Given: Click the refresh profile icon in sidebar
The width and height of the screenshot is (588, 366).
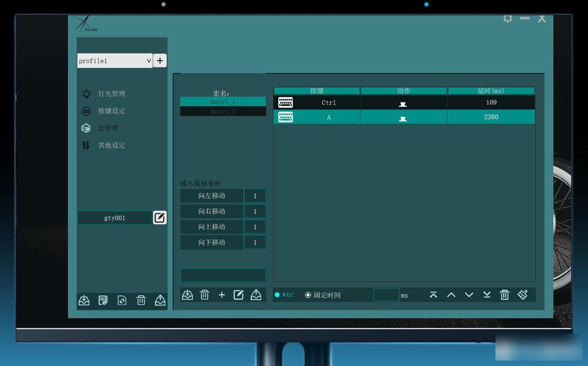Looking at the screenshot, I should click(122, 301).
